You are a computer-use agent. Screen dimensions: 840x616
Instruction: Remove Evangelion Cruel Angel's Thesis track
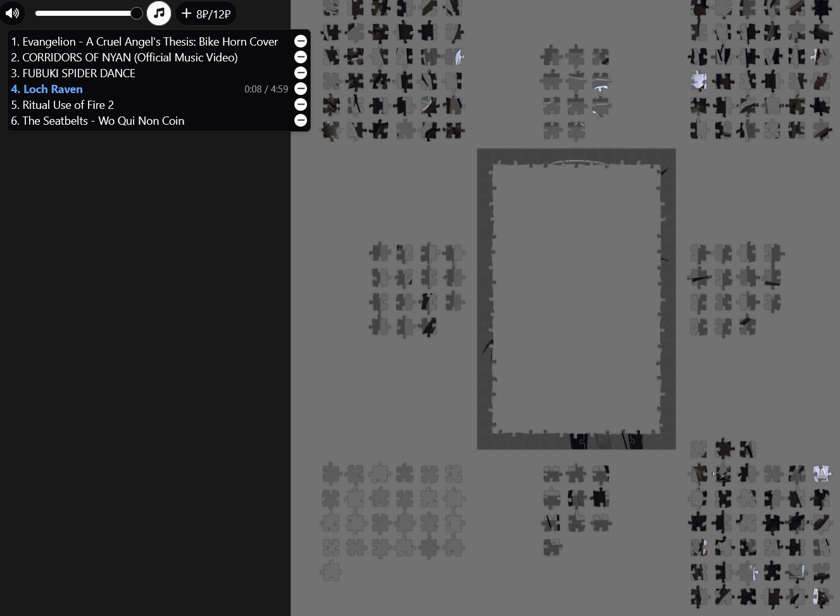(301, 41)
